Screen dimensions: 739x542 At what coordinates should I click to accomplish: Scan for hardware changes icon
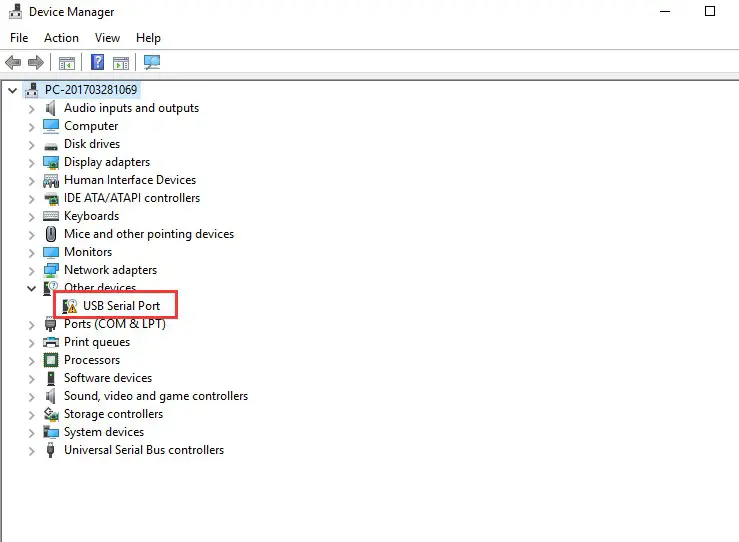[152, 62]
